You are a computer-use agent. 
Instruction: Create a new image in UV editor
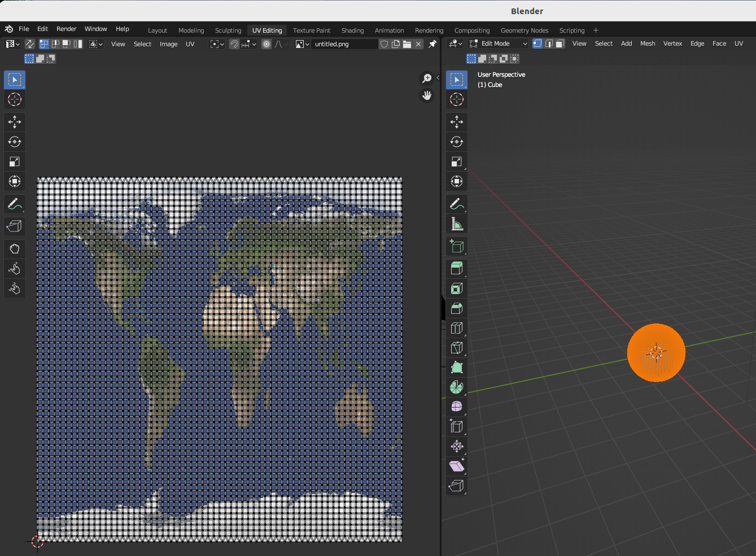coord(396,44)
